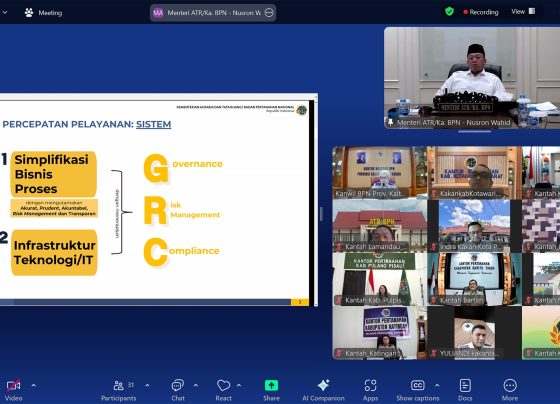This screenshot has height=404, width=560.
Task: Click muted mic icon on Kantah_Katingan tile
Action: point(339,354)
